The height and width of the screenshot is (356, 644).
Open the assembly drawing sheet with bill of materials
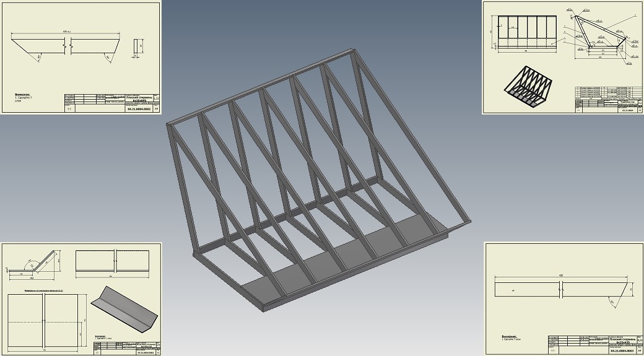pyautogui.click(x=562, y=58)
